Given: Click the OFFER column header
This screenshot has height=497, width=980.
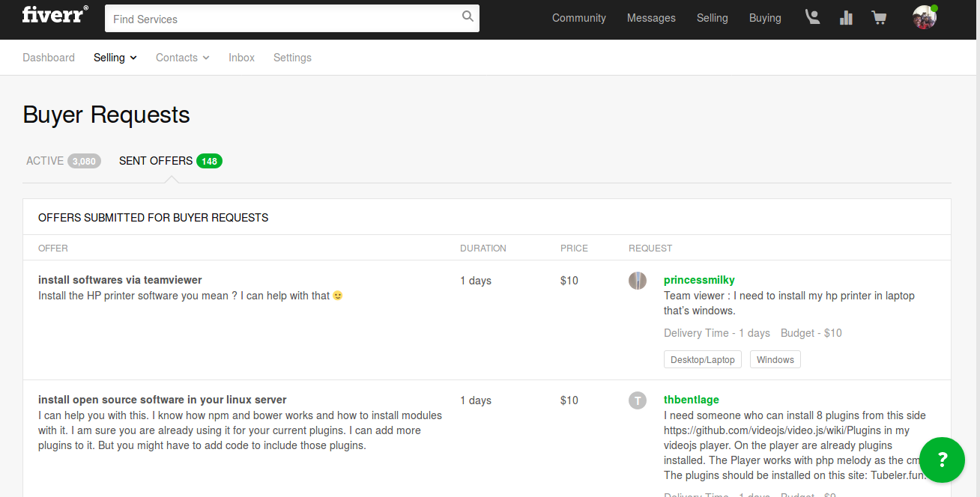Looking at the screenshot, I should coord(53,248).
